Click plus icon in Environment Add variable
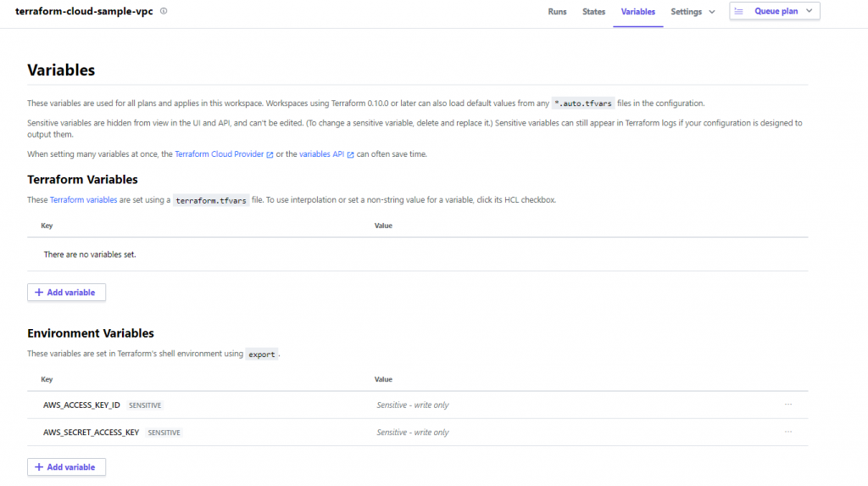 point(39,466)
